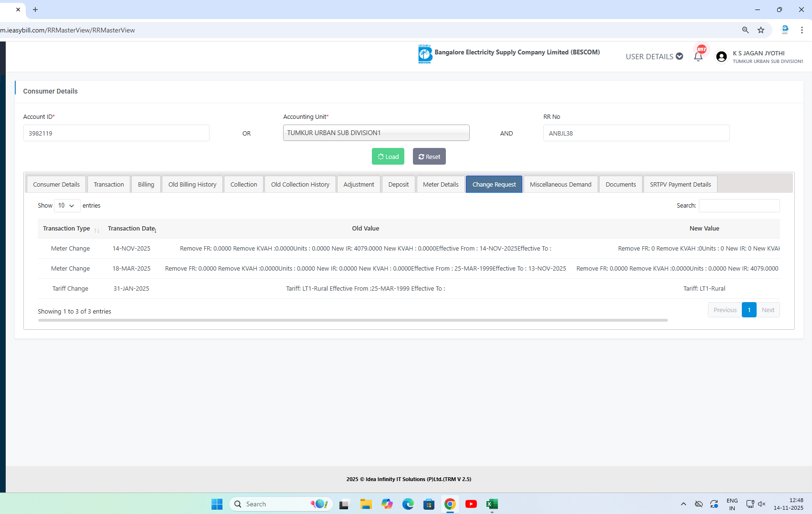Open the Chrome three-dot menu
This screenshot has height=514, width=812.
[802, 30]
